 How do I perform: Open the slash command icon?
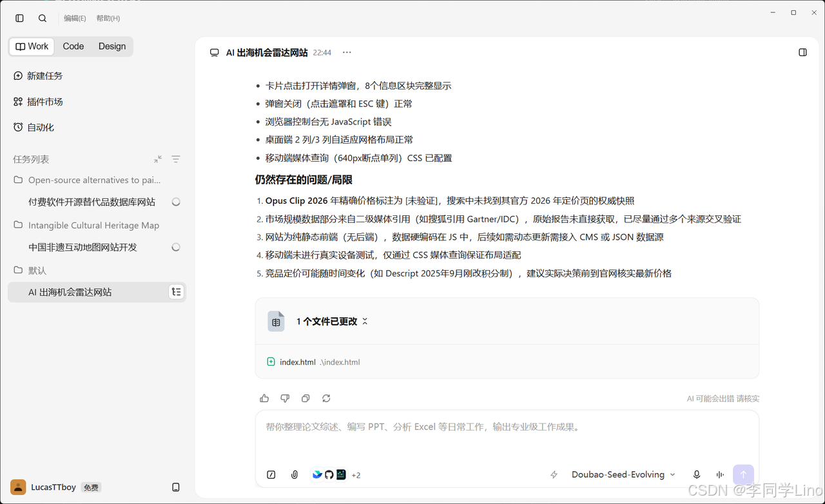[x=271, y=475]
